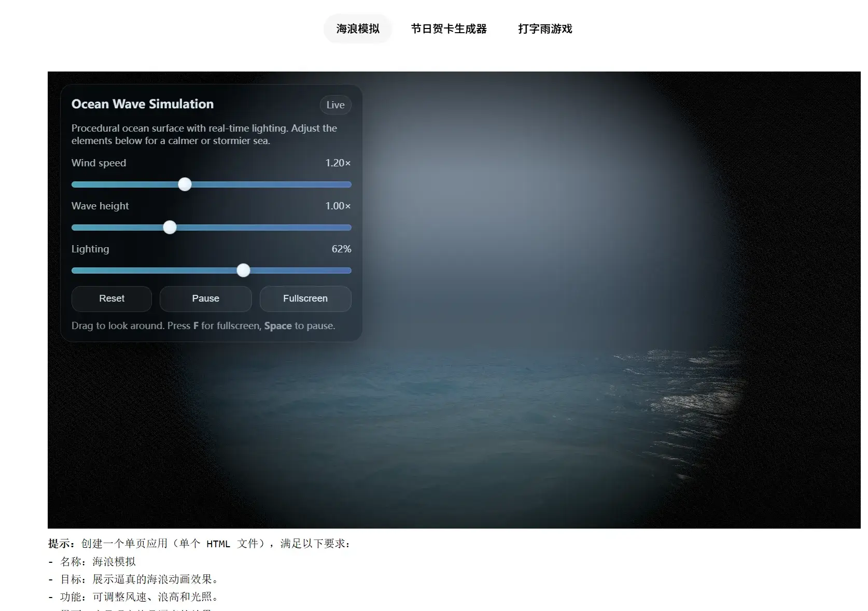Reset the simulation with the Reset button
This screenshot has height=611, width=868.
tap(111, 299)
